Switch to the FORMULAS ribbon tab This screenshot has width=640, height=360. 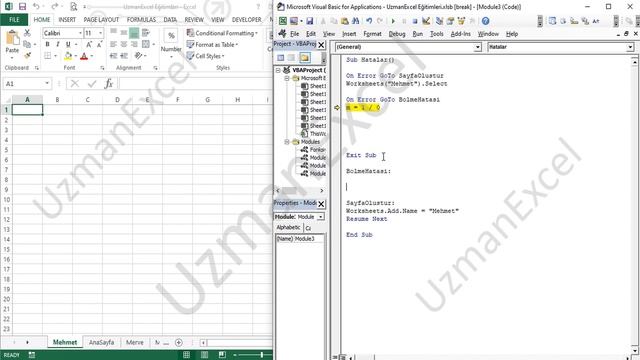pos(141,20)
